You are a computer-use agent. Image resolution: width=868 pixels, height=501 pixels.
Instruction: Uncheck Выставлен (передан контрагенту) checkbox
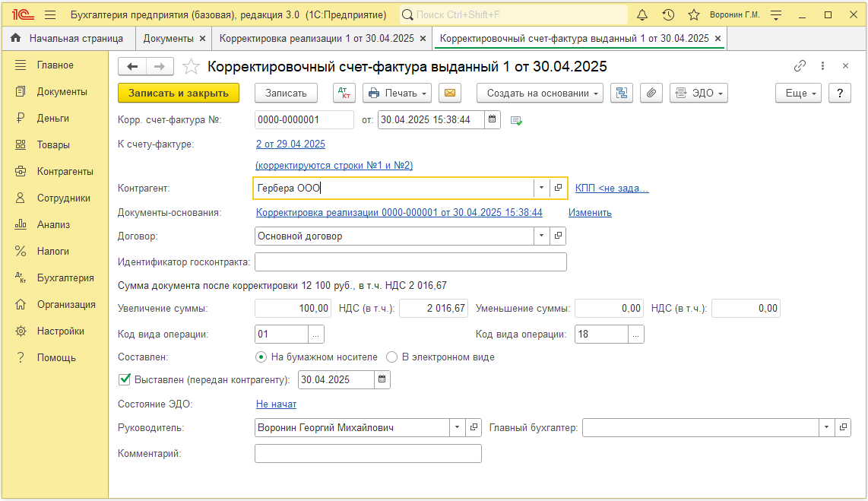click(125, 380)
